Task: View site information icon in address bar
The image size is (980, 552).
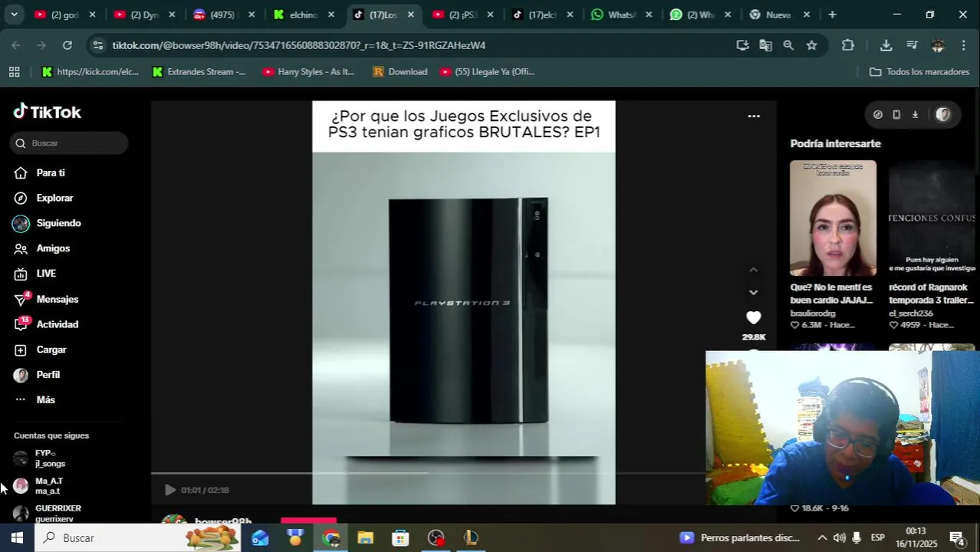Action: [x=97, y=45]
